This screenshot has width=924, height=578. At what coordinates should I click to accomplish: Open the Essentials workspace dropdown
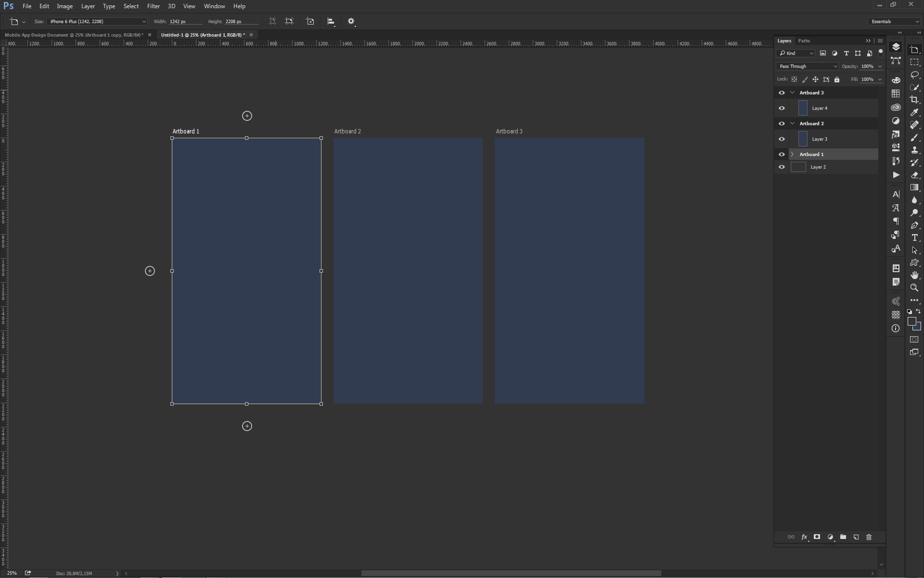tap(895, 22)
